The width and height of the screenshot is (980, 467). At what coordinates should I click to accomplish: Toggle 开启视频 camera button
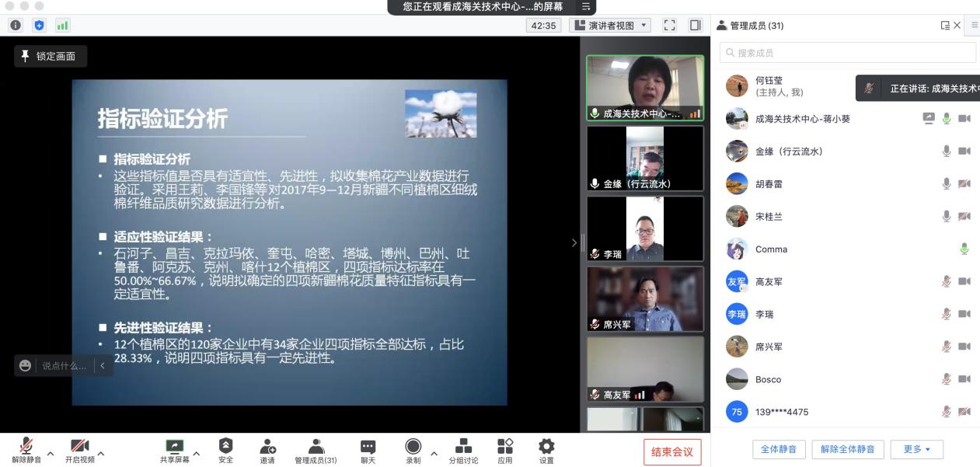tap(79, 449)
